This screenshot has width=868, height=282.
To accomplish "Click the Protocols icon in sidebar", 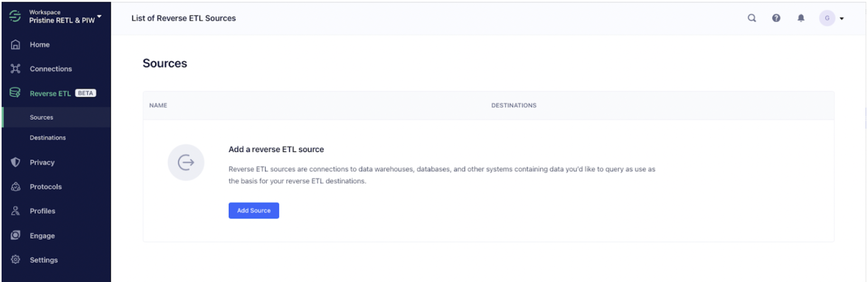I will 16,187.
